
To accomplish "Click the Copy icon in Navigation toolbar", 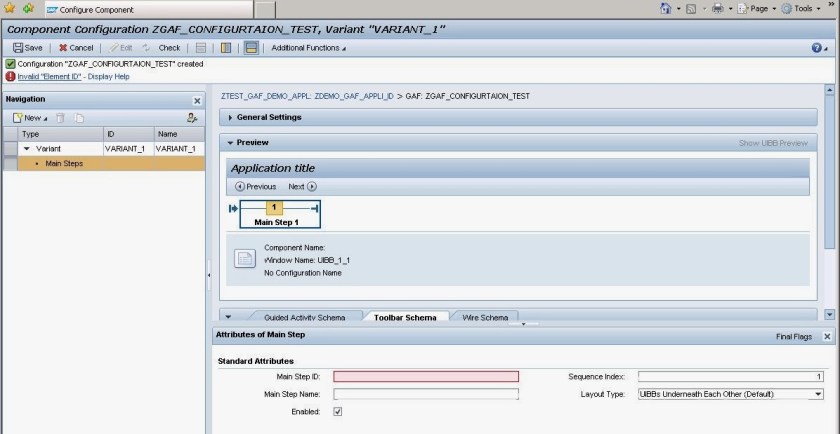I will (x=79, y=118).
